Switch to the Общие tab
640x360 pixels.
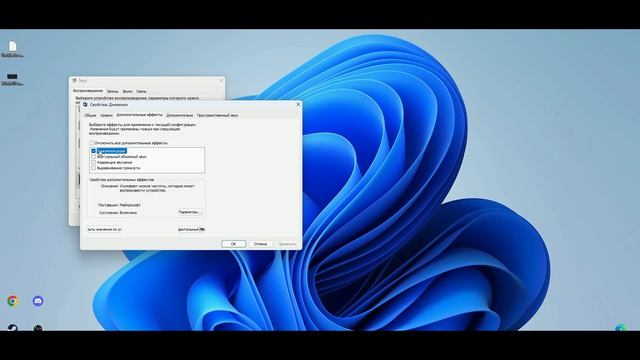pyautogui.click(x=90, y=116)
